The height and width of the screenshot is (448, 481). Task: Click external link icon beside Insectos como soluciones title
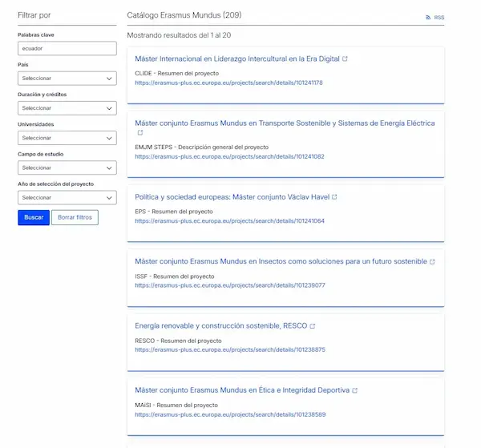[432, 262]
